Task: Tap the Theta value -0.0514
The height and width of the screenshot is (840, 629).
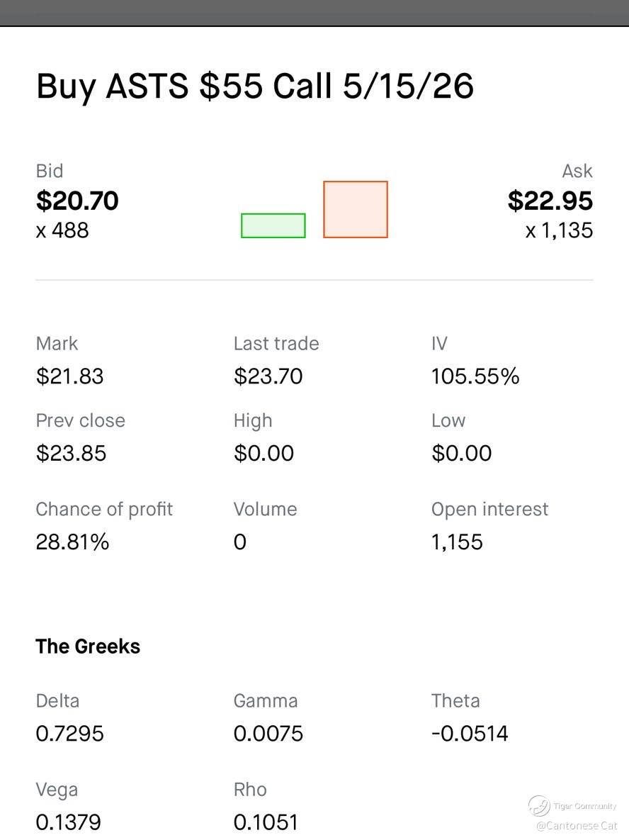Action: (470, 733)
